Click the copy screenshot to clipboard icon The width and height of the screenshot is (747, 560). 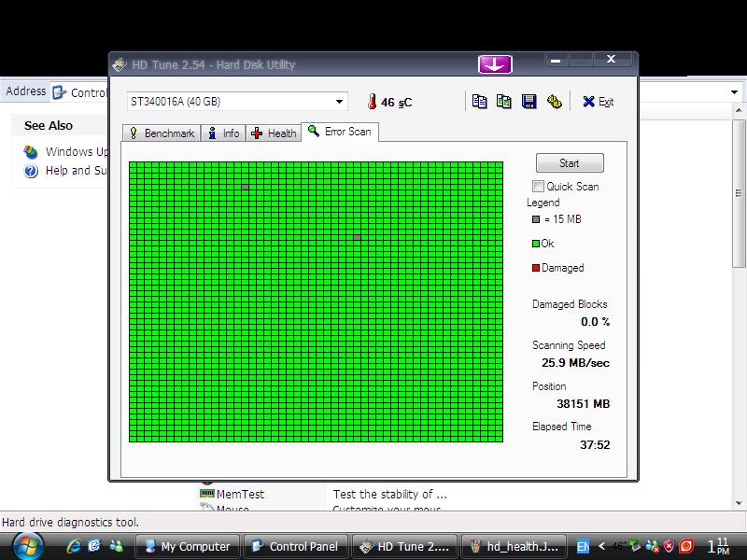click(x=504, y=102)
